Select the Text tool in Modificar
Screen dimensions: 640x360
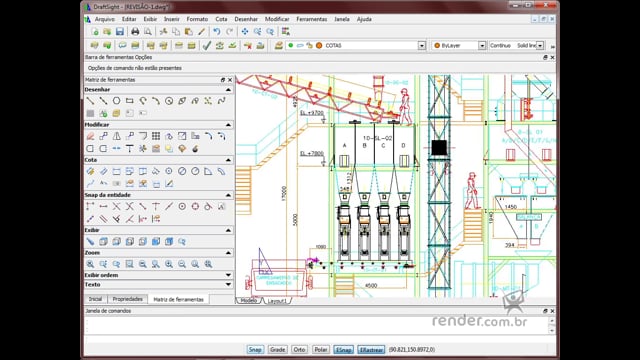(129, 149)
